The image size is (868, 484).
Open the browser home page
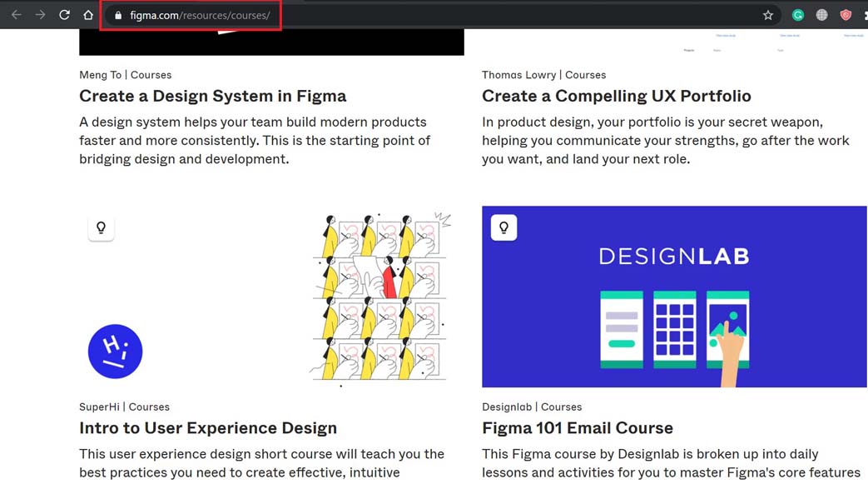click(x=88, y=15)
